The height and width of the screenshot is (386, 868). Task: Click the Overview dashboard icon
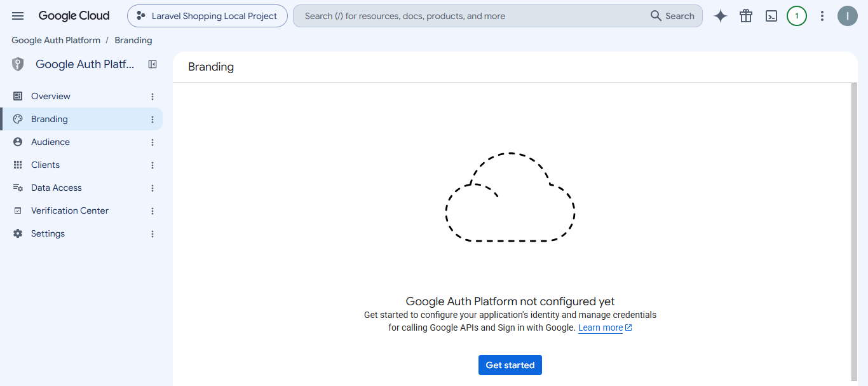(18, 96)
